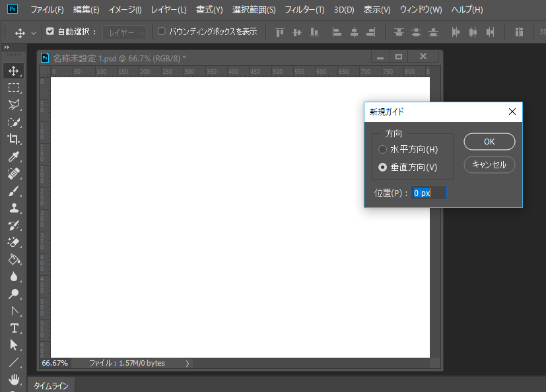546x392 pixels.
Task: Select the Dodge tool
Action: (14, 294)
